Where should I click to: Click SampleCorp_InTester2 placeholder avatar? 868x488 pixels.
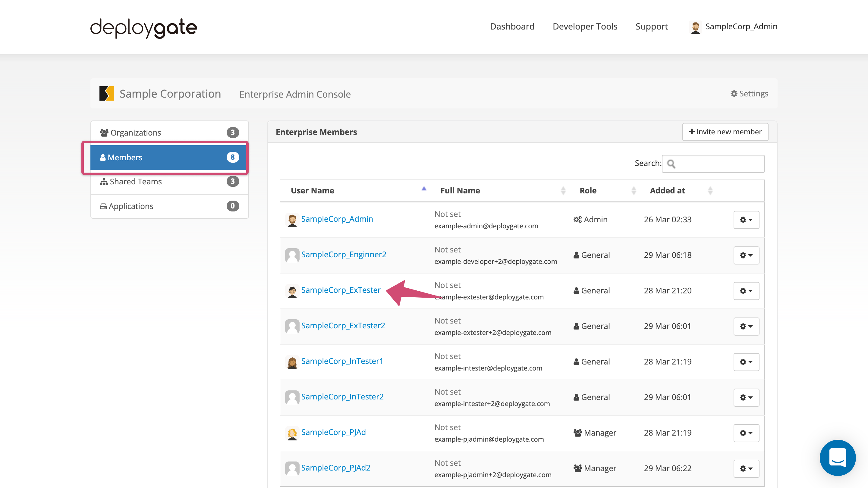point(292,397)
